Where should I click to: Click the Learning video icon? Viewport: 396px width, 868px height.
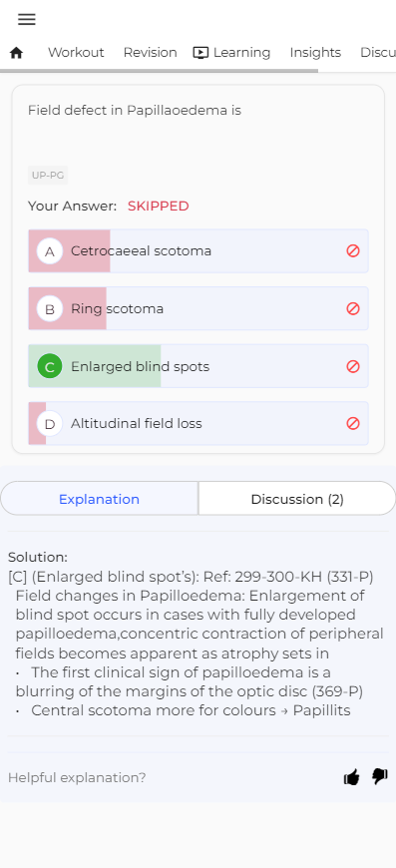[x=200, y=53]
